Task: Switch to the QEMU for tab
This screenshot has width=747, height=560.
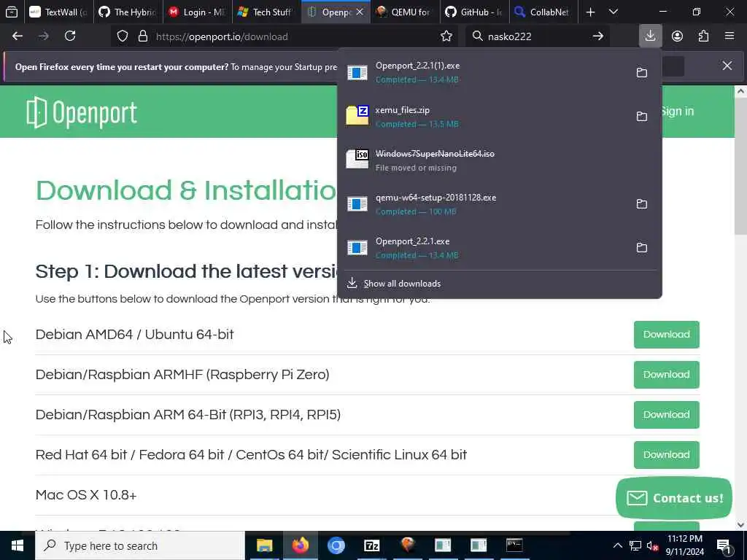Action: (x=406, y=12)
